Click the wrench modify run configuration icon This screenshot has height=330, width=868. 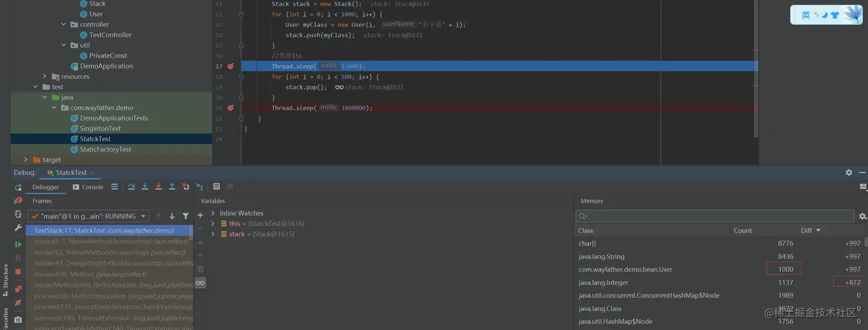[18, 228]
